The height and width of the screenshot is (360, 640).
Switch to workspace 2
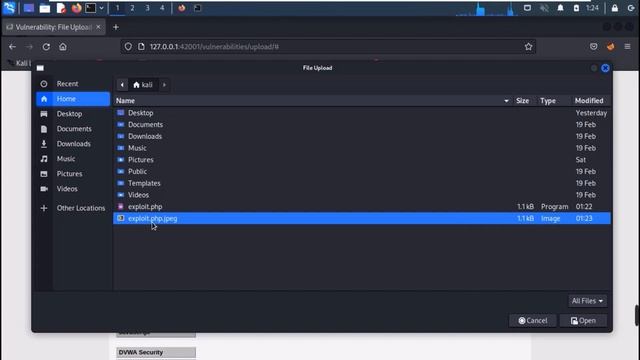click(132, 8)
